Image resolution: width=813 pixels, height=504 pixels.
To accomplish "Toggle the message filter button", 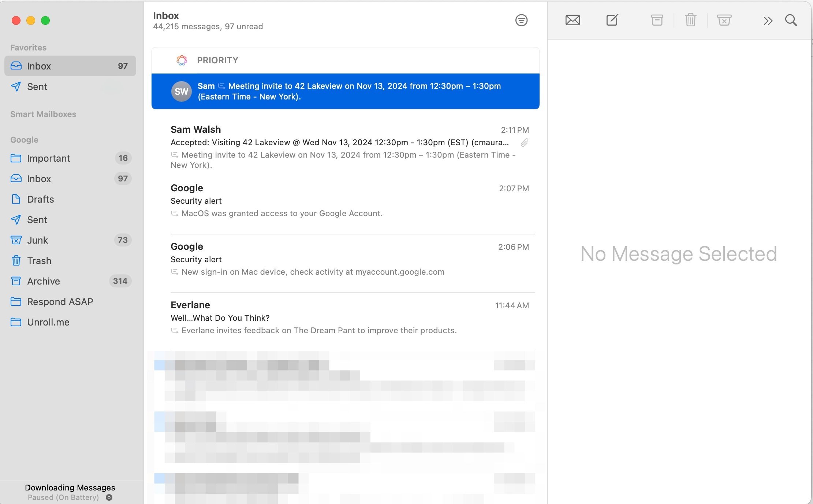I will (521, 20).
